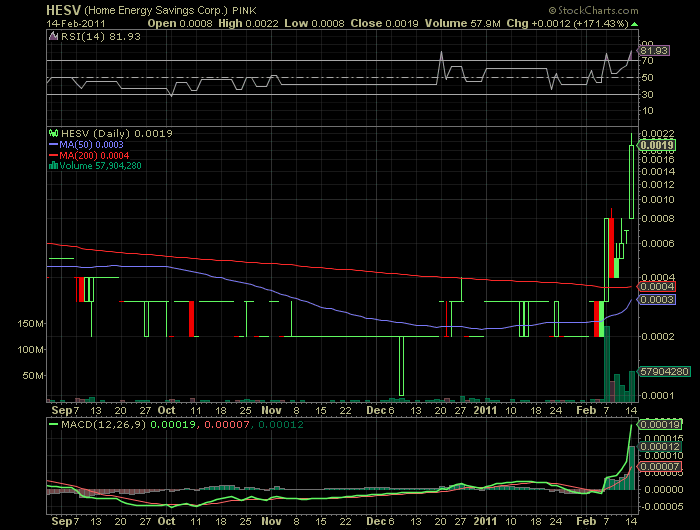Click the 0.0001 price axis label

(x=658, y=396)
